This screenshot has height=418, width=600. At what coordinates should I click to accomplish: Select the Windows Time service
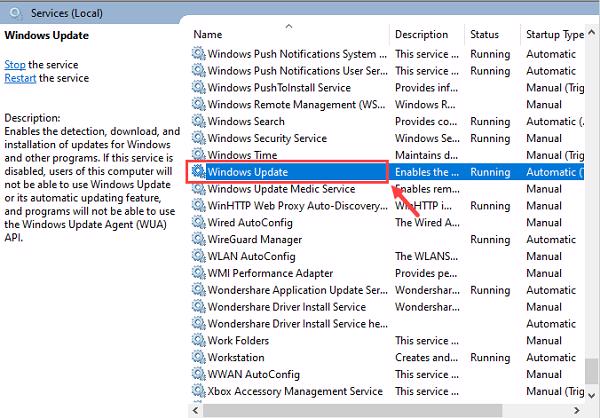242,155
